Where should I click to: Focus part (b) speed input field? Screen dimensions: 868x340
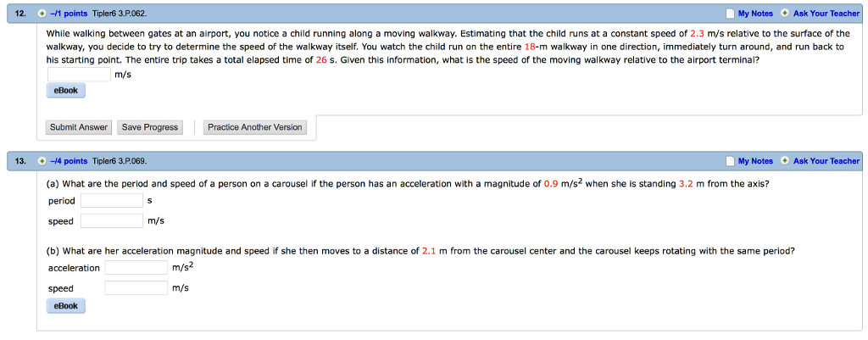136,288
